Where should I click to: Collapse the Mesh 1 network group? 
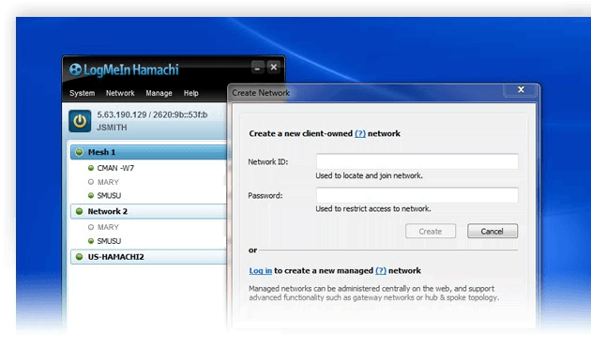coord(148,152)
